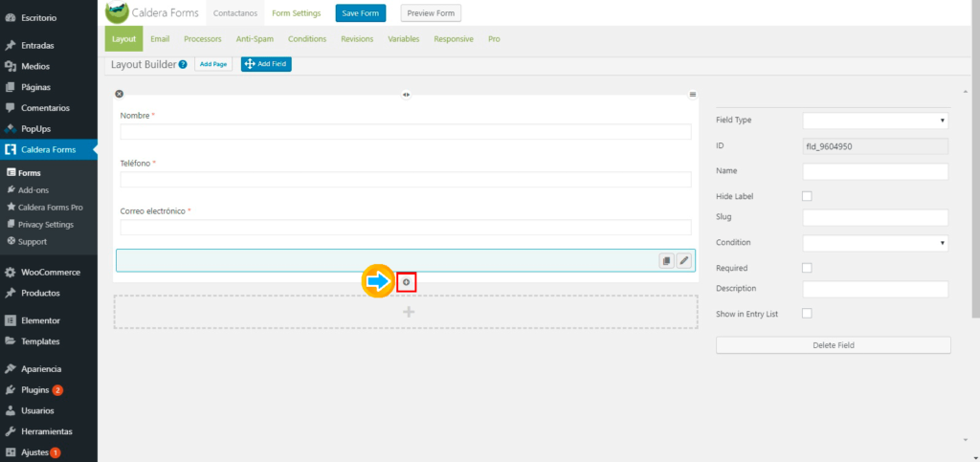This screenshot has width=980, height=462.
Task: Toggle the Hide Label checkbox
Action: point(807,196)
